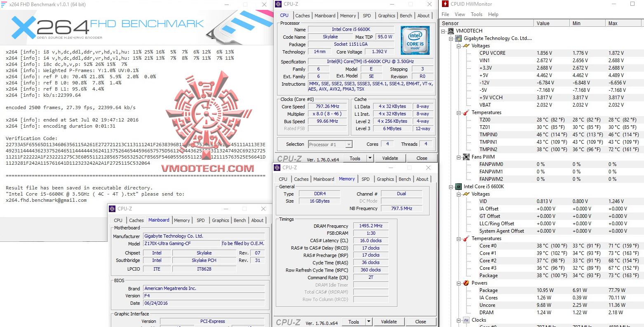The width and height of the screenshot is (644, 327).
Task: Collapse the Voltages section in HWMonitor
Action: [x=459, y=45]
